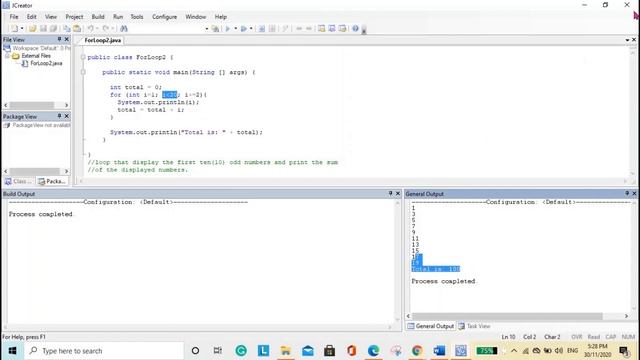Image resolution: width=640 pixels, height=360 pixels.
Task: Click the 'int total = 0;' code line
Action: click(136, 87)
